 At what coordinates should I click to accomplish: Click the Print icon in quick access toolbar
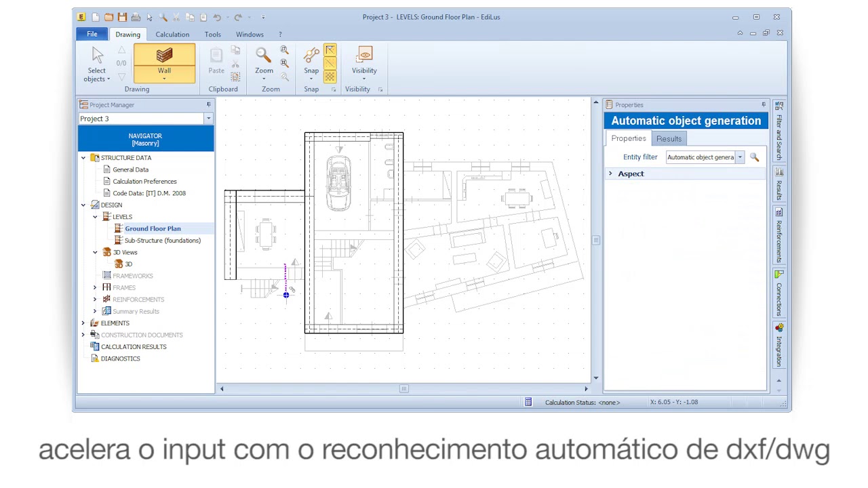click(x=136, y=17)
